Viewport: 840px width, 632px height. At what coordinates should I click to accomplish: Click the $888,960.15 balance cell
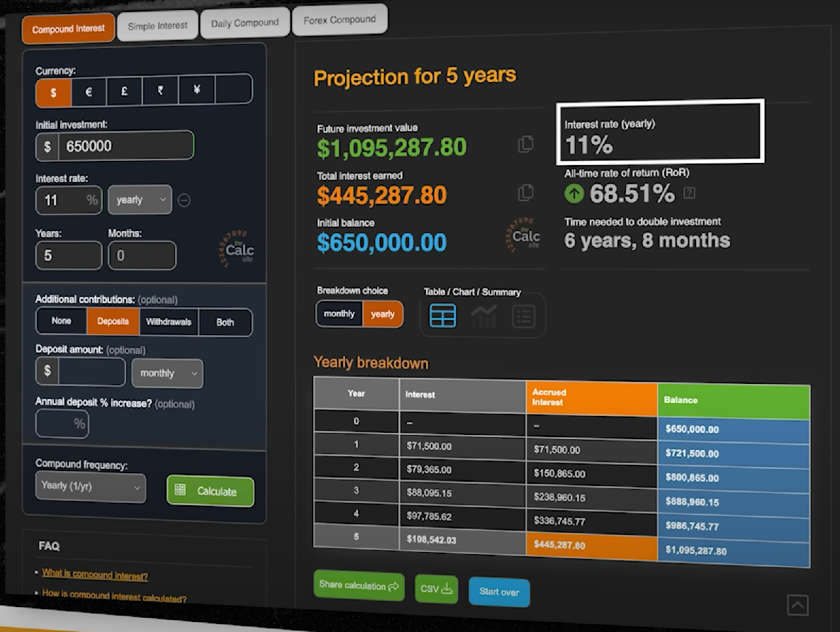coord(734,502)
